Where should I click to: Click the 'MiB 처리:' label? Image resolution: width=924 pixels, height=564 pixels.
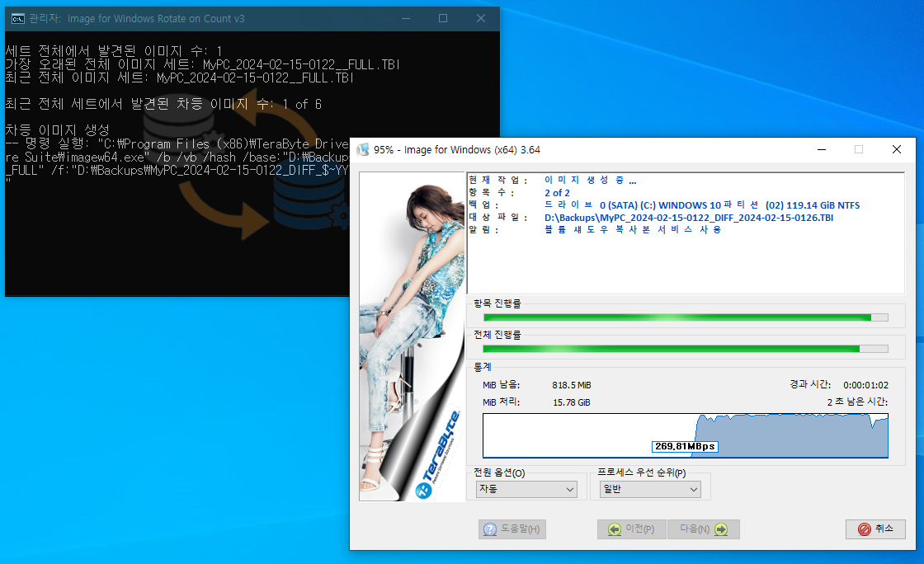(502, 402)
